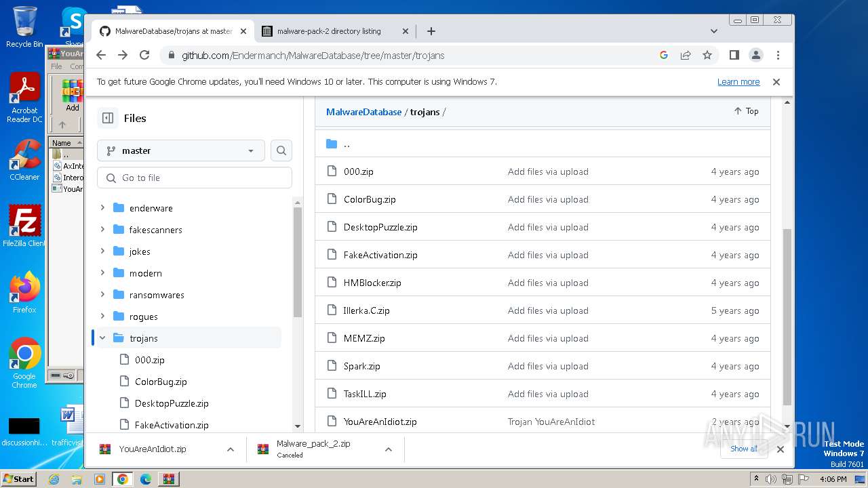868x488 pixels.
Task: Close the Chrome update notification bar
Action: point(776,82)
